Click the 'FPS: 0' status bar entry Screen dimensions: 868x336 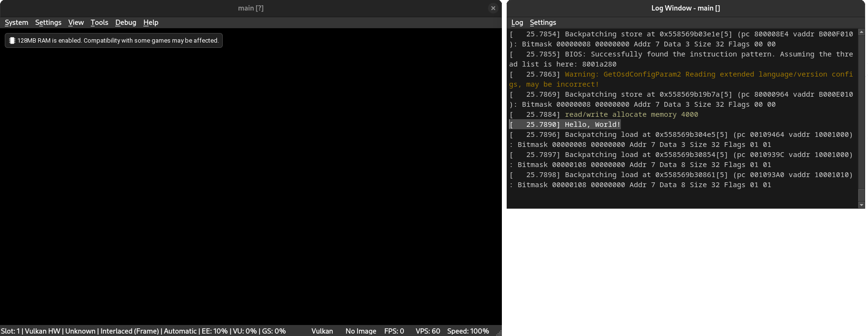pyautogui.click(x=394, y=331)
